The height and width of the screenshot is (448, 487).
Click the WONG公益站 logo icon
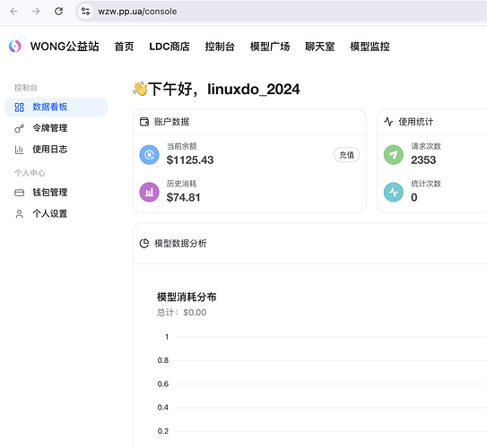(x=15, y=47)
